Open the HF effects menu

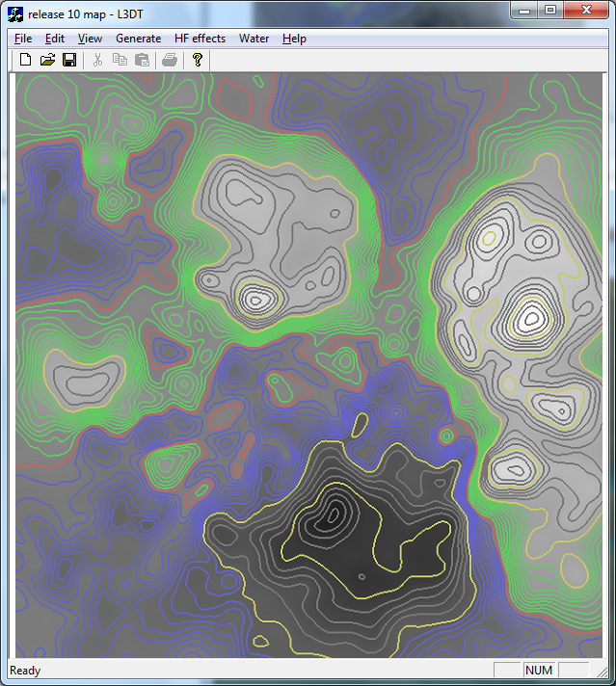pos(200,39)
